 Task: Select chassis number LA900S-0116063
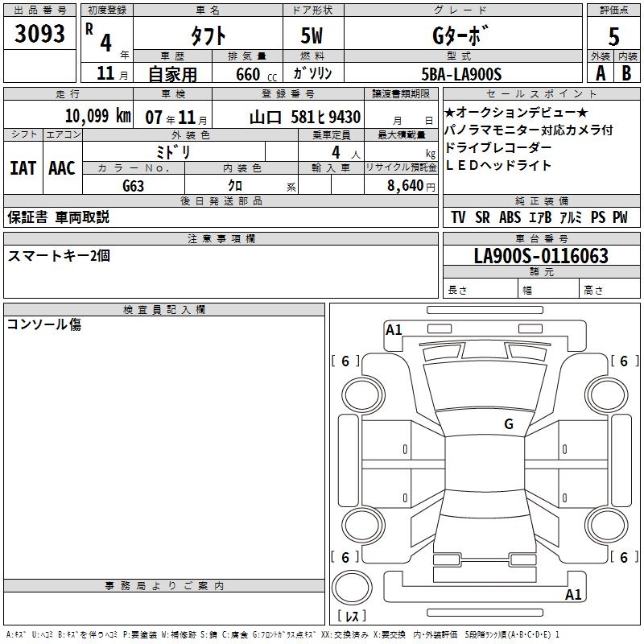541,256
